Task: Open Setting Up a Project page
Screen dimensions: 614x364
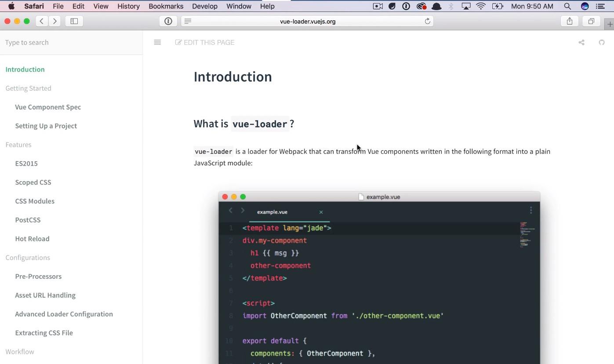Action: click(46, 126)
